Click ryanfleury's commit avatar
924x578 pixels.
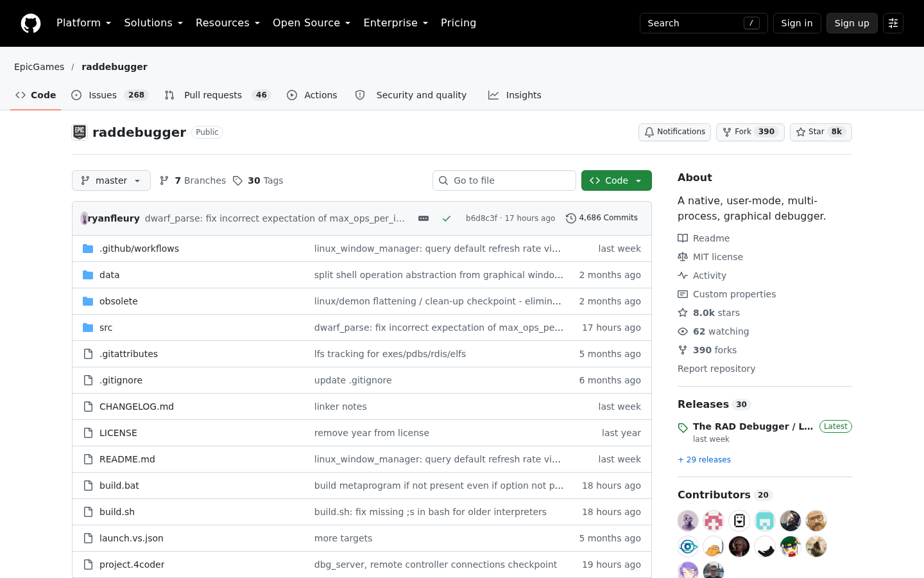[x=84, y=218]
